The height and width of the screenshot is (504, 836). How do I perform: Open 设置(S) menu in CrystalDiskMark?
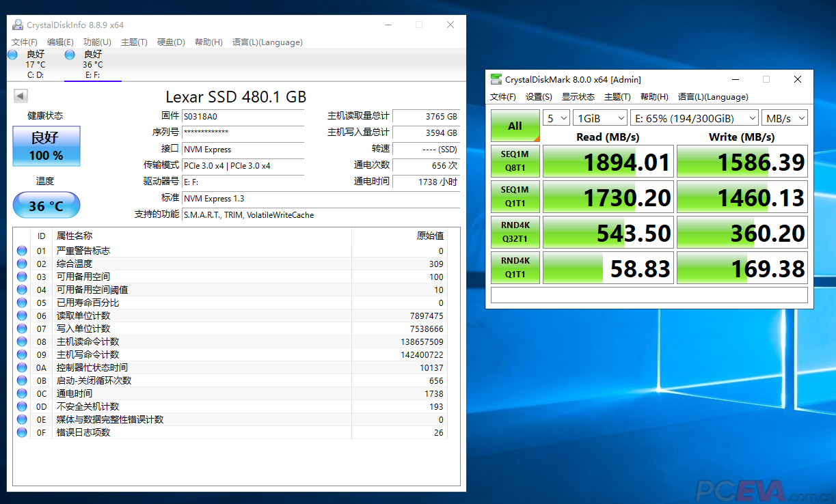[x=539, y=97]
